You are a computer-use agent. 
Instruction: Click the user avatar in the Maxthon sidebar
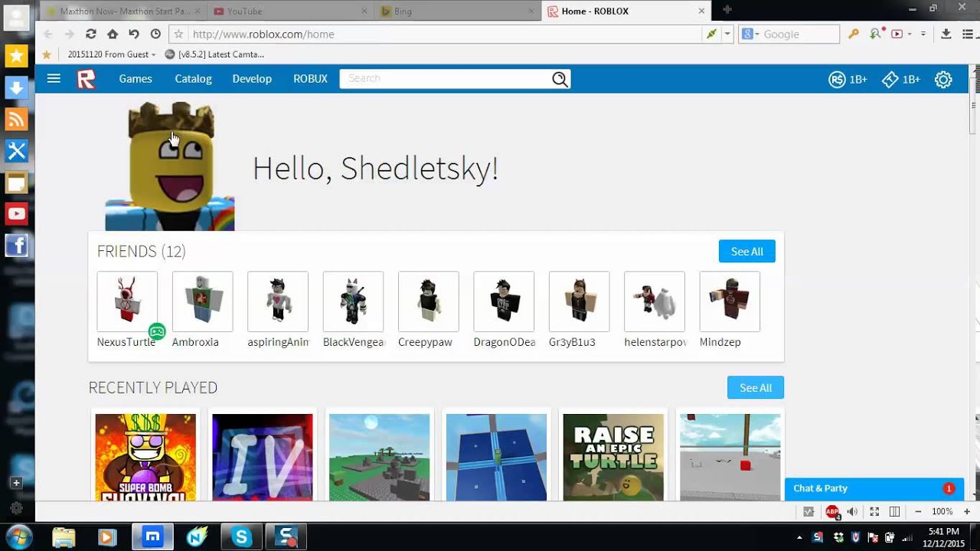tap(16, 18)
